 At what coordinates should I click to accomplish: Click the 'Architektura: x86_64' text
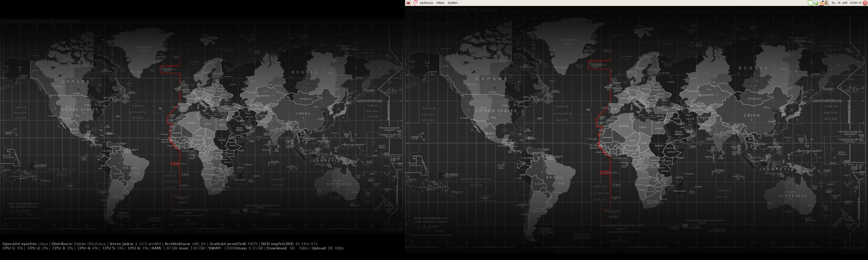point(185,244)
